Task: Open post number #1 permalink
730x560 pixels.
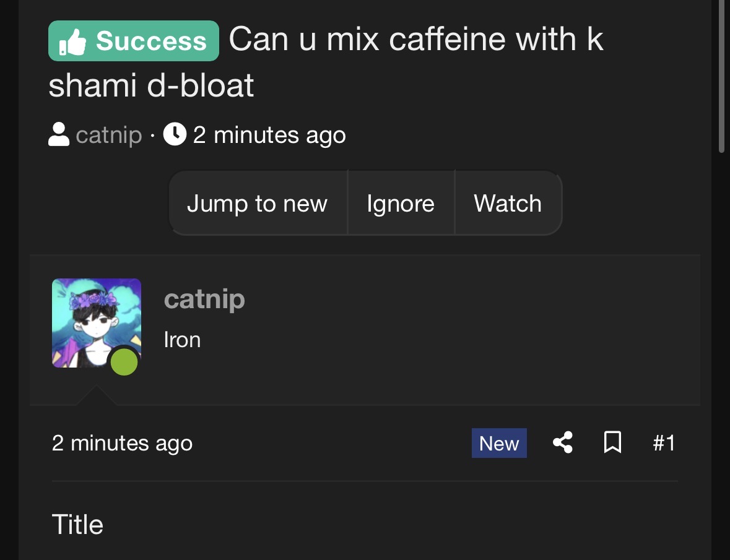Action: pos(664,443)
